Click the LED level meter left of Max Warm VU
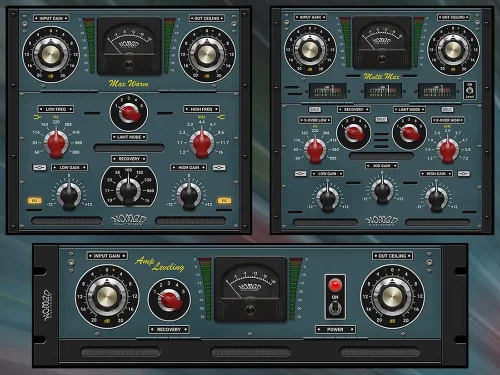 88,45
